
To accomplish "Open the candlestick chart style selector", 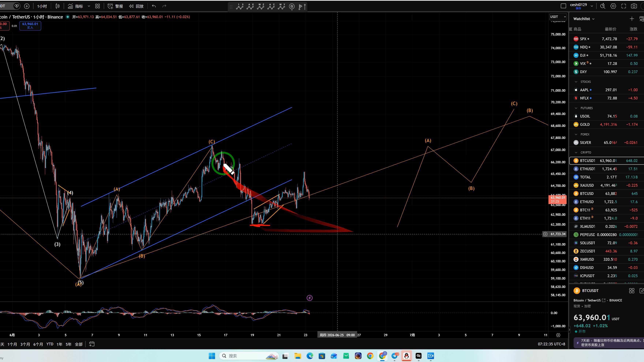I will pyautogui.click(x=57, y=6).
